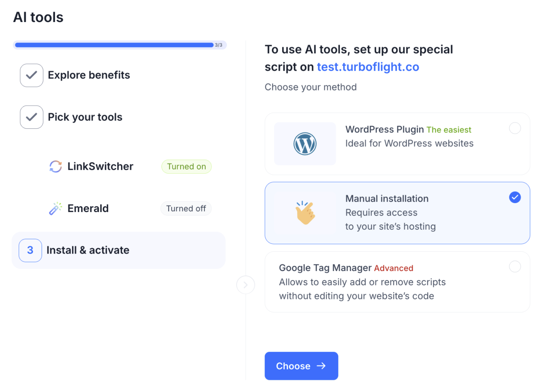Toggle the LinkSwitcher Turned on badge
The width and height of the screenshot is (542, 392).
point(186,167)
